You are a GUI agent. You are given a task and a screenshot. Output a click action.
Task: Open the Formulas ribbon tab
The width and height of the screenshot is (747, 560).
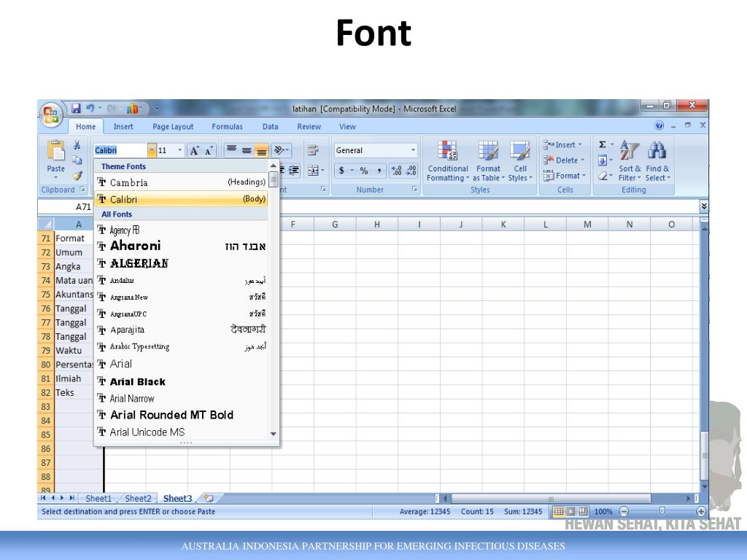pyautogui.click(x=228, y=127)
